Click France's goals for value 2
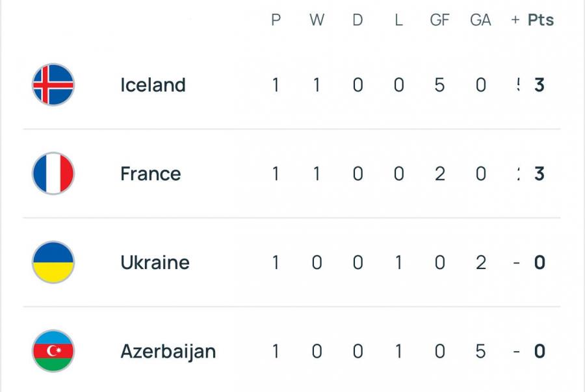The image size is (585, 392). tap(440, 174)
